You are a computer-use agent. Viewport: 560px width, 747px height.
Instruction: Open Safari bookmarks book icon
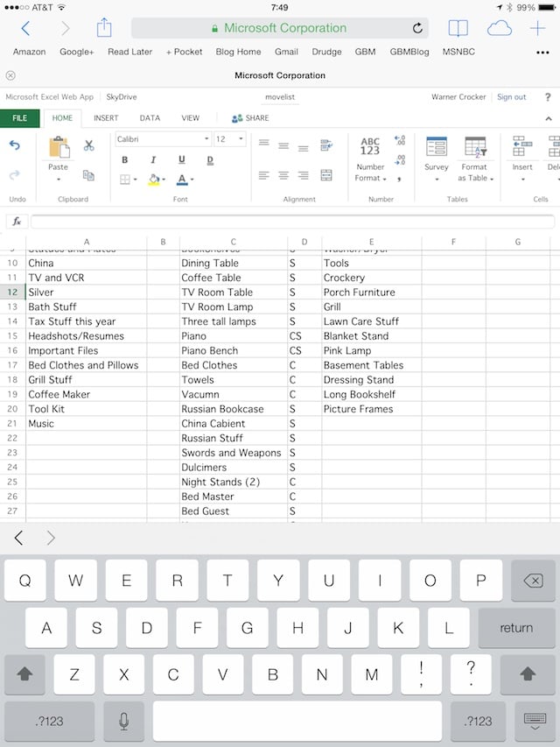(458, 29)
